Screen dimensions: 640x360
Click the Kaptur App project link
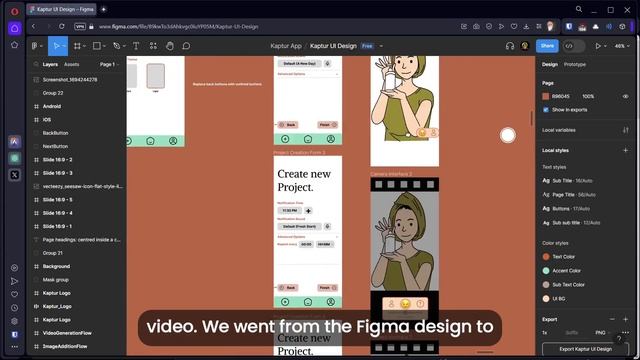click(x=286, y=46)
